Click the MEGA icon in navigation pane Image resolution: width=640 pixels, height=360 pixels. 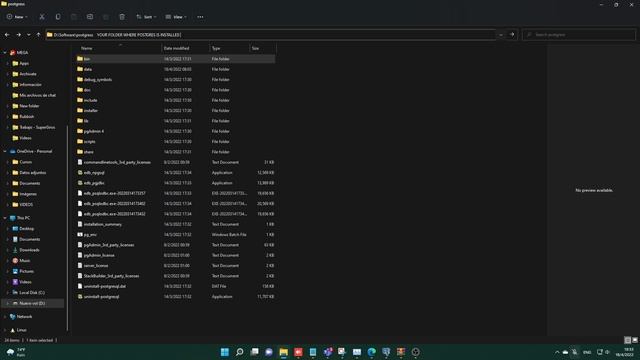click(13, 53)
